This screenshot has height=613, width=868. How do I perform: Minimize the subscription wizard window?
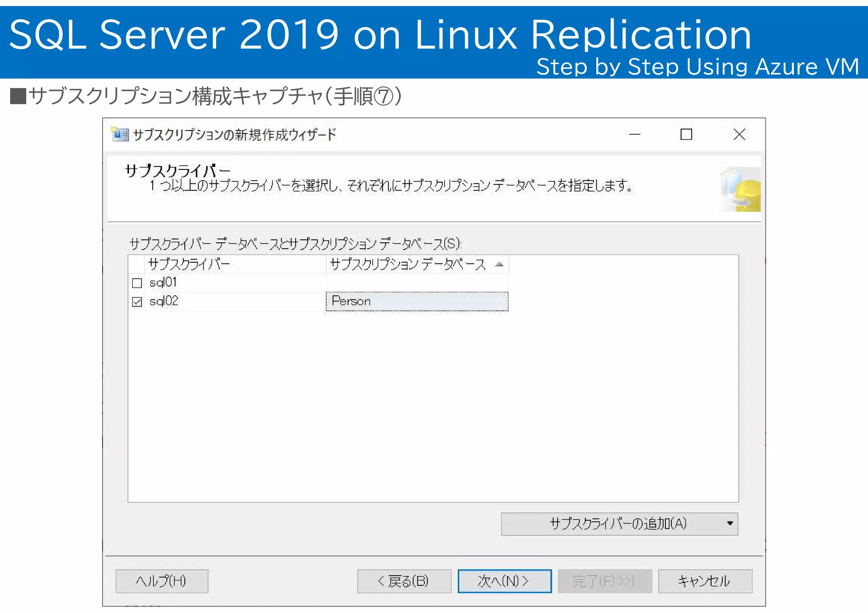coord(634,135)
